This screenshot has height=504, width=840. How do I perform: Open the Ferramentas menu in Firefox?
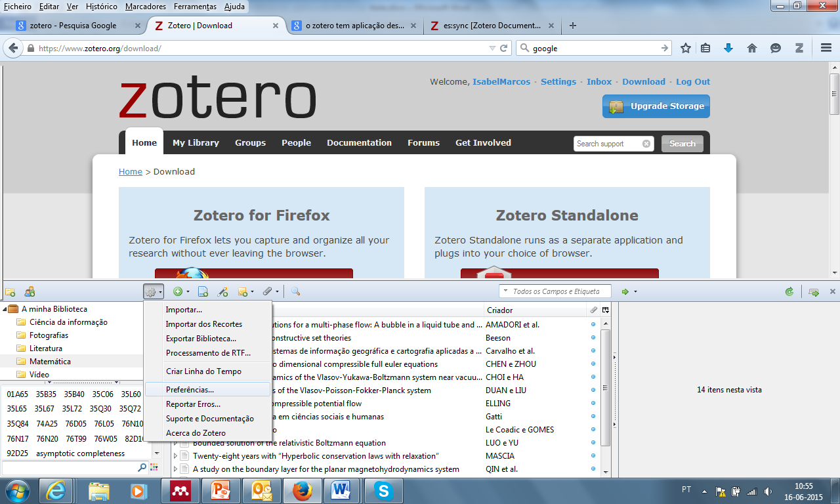pos(195,7)
